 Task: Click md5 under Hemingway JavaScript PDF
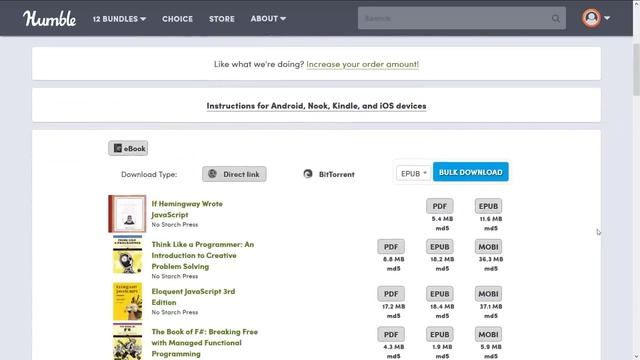click(442, 228)
